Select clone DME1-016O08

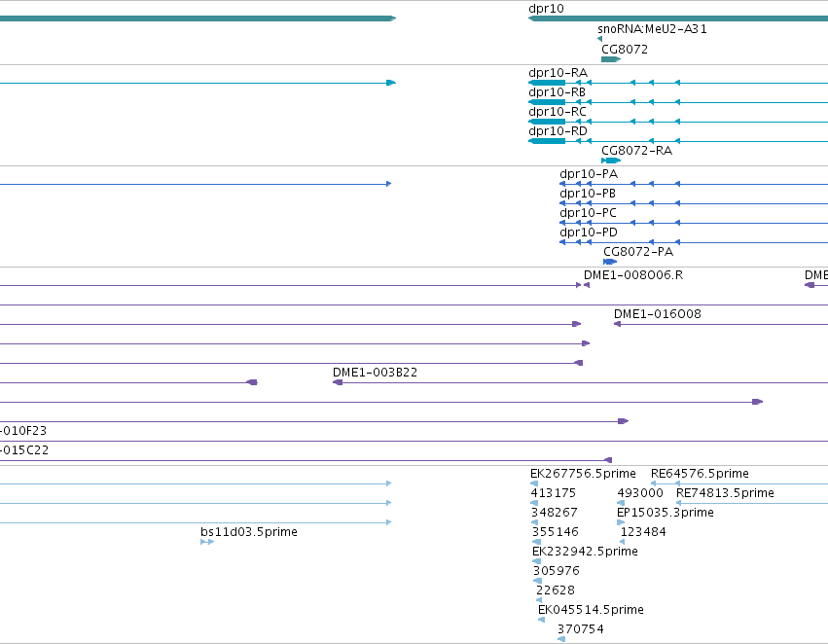(x=658, y=314)
